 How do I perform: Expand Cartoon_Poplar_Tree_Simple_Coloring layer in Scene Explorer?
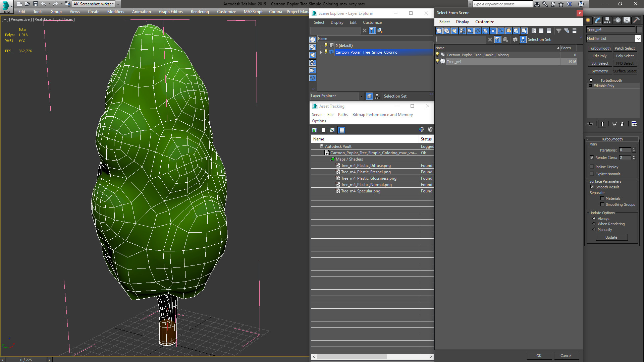321,52
